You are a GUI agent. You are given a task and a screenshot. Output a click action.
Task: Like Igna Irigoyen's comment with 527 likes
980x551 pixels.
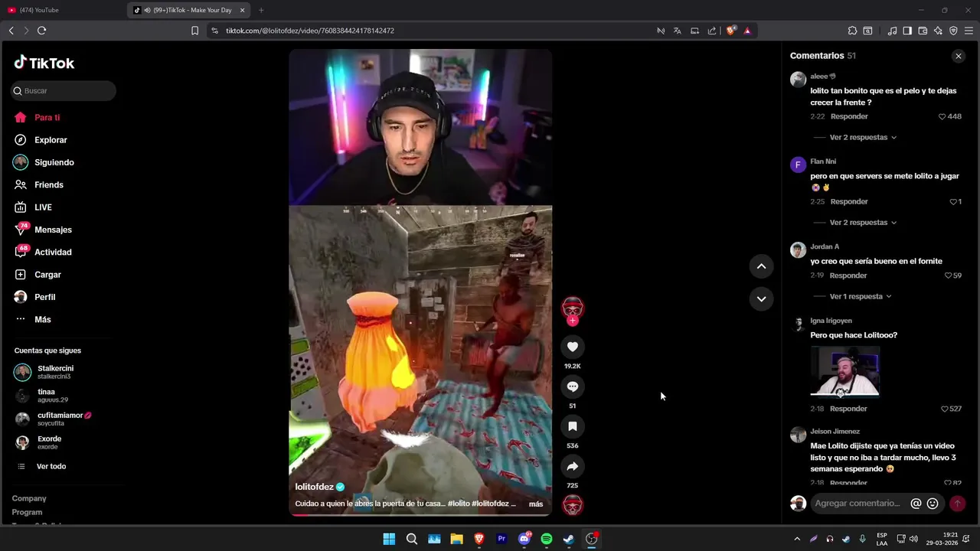click(945, 409)
